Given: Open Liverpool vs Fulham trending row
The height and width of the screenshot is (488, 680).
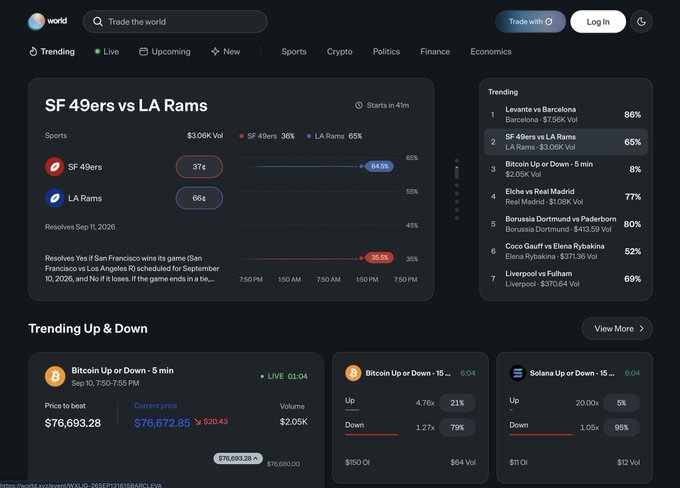Looking at the screenshot, I should pos(566,278).
